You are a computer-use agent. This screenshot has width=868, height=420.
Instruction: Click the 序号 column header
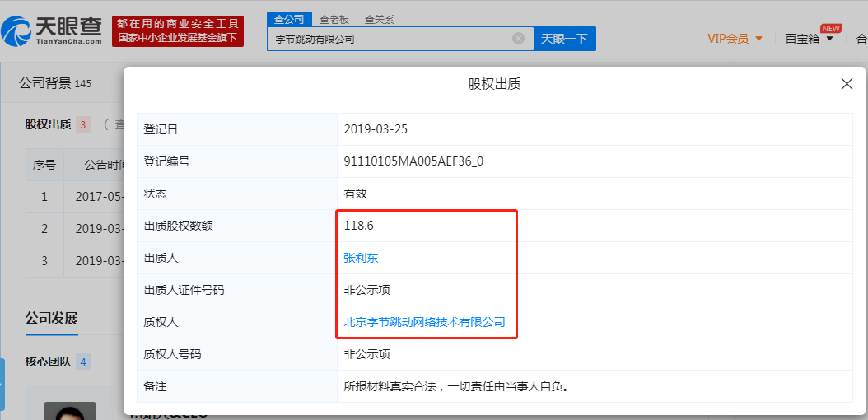44,165
